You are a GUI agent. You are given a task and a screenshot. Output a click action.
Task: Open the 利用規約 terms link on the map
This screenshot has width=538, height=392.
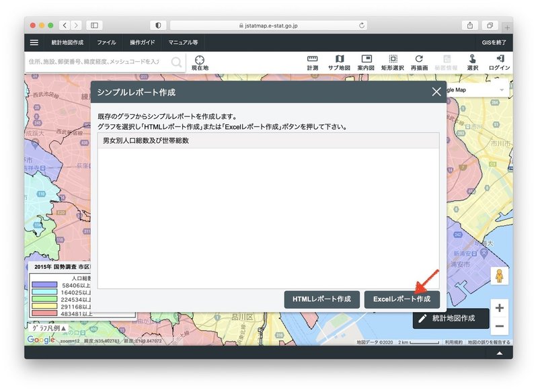click(x=453, y=342)
